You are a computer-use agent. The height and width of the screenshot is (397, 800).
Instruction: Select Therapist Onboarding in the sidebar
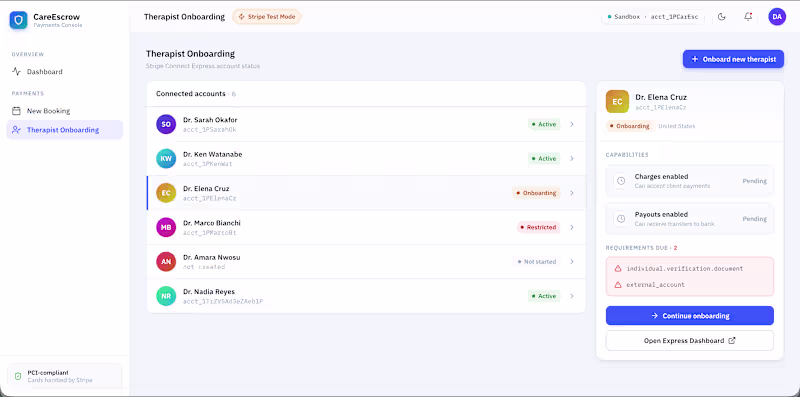pos(64,130)
